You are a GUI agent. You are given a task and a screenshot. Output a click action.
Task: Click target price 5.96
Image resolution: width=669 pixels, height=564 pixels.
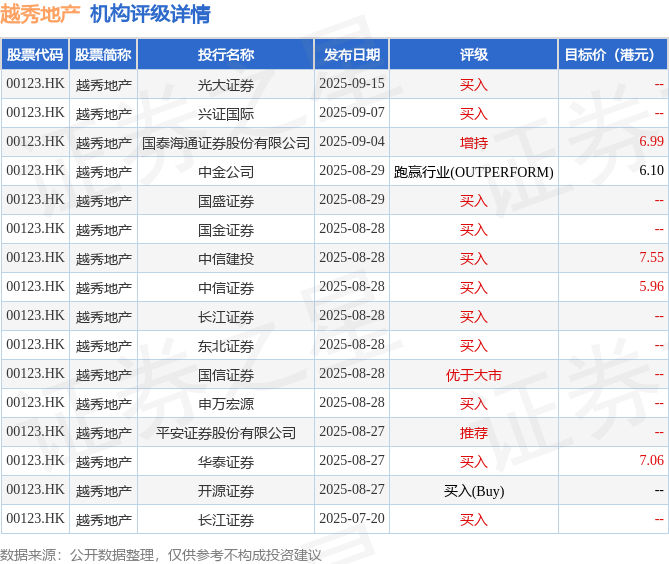[x=651, y=286]
